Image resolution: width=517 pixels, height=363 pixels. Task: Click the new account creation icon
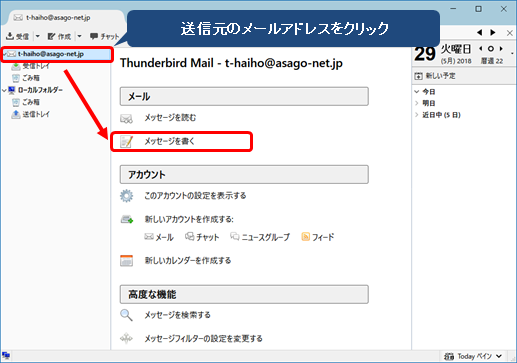[127, 219]
